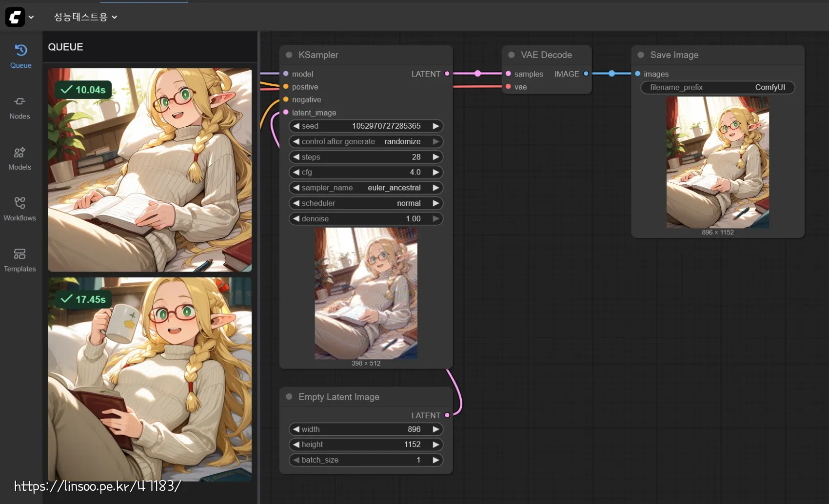Collapse the KSampler node using its dot
This screenshot has width=829, height=504.
pos(289,55)
